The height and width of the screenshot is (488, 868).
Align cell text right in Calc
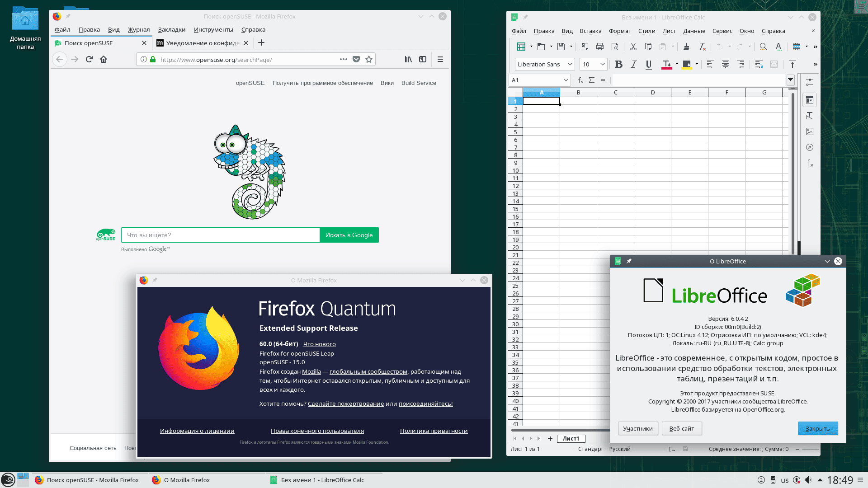741,64
